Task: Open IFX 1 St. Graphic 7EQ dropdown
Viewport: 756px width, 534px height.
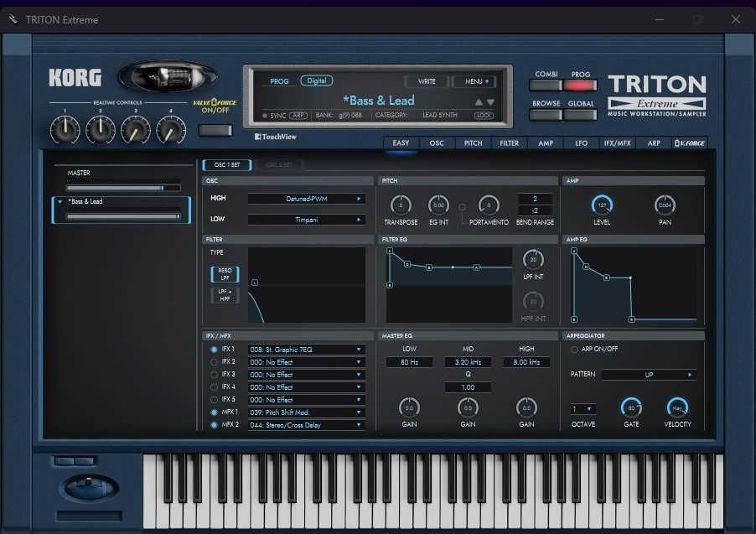Action: point(306,350)
